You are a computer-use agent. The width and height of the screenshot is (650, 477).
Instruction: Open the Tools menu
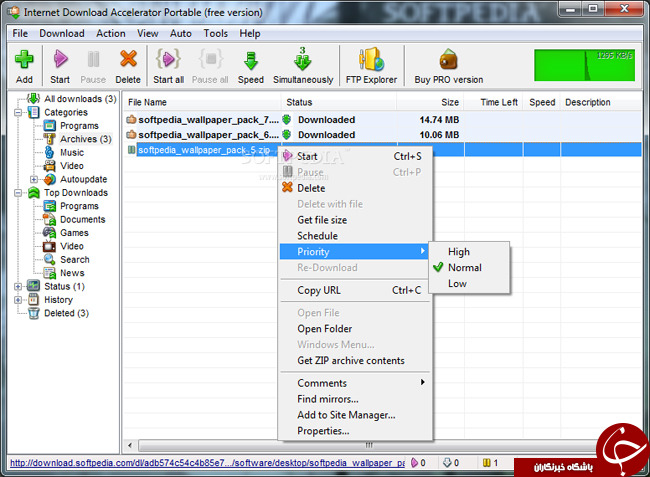[x=216, y=33]
